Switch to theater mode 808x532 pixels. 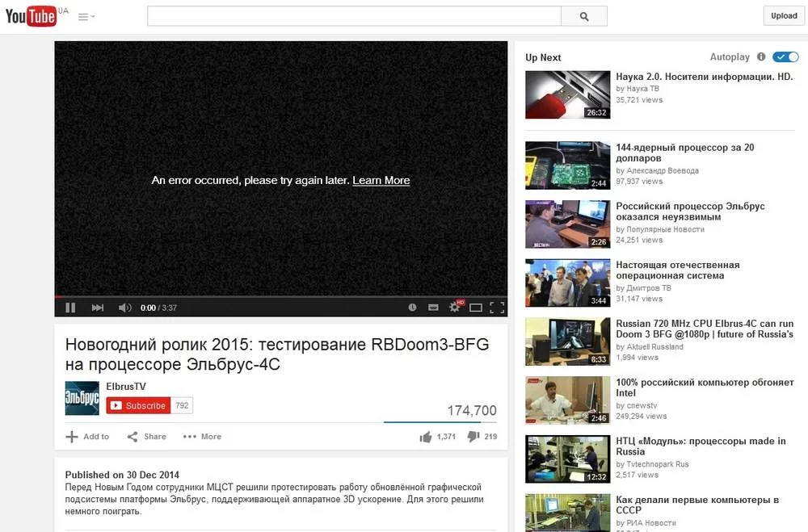[x=476, y=308]
